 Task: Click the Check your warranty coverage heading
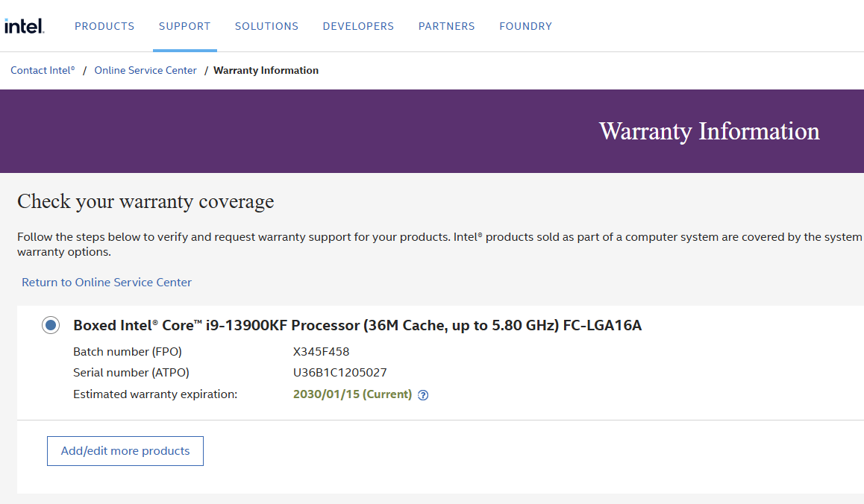tap(145, 201)
